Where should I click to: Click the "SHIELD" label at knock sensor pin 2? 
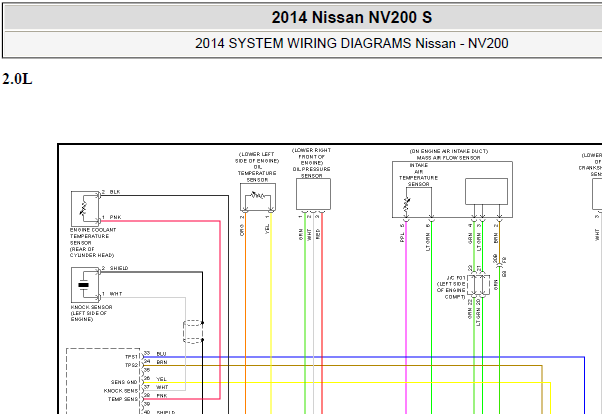click(119, 268)
